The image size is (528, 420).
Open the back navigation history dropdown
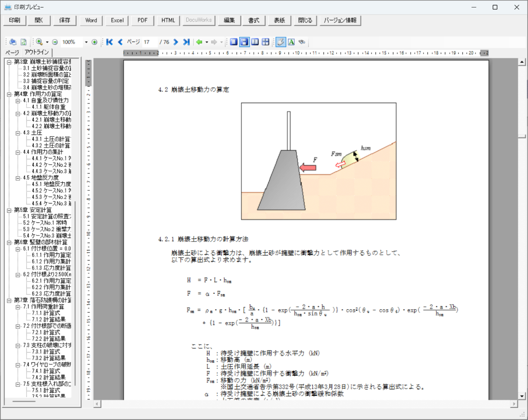coord(207,42)
